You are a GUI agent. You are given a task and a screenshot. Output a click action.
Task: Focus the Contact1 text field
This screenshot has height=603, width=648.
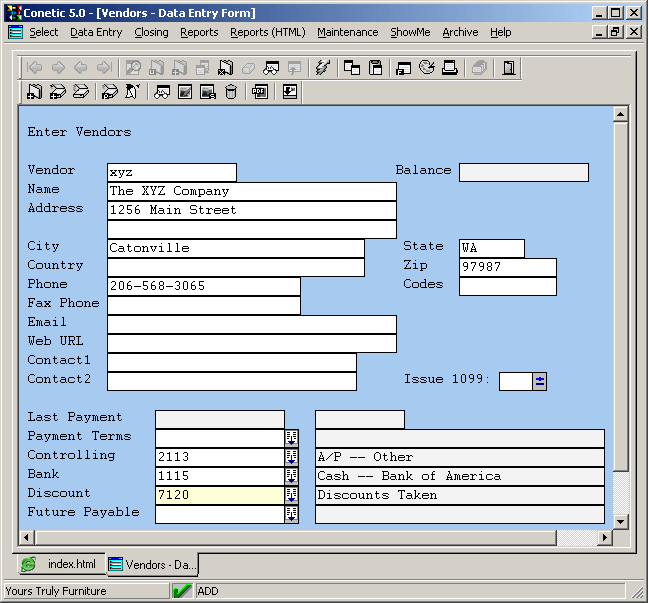[231, 362]
